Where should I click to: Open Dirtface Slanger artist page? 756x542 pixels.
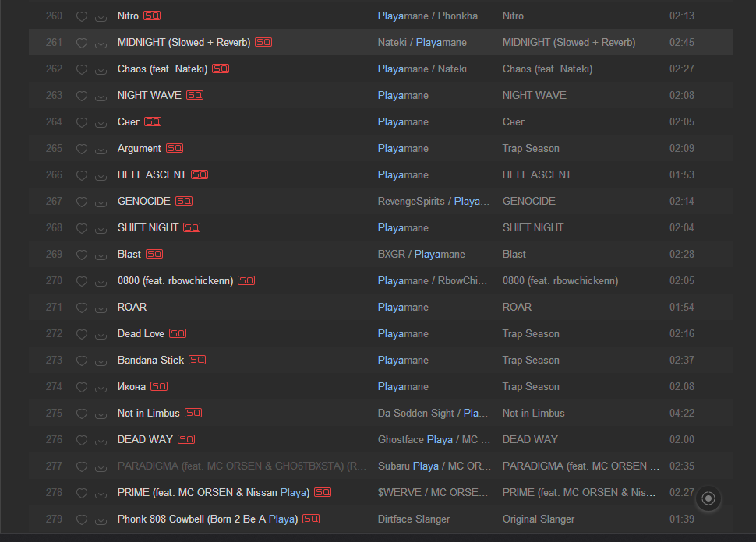click(414, 519)
